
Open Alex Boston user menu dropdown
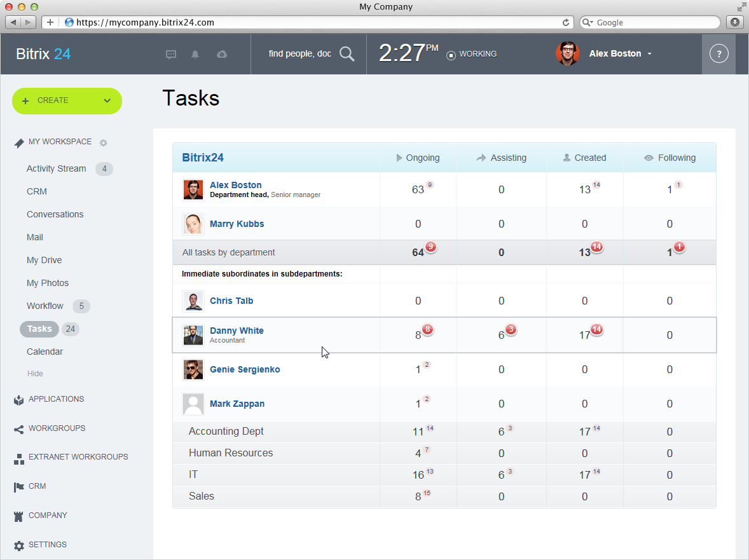(x=650, y=54)
